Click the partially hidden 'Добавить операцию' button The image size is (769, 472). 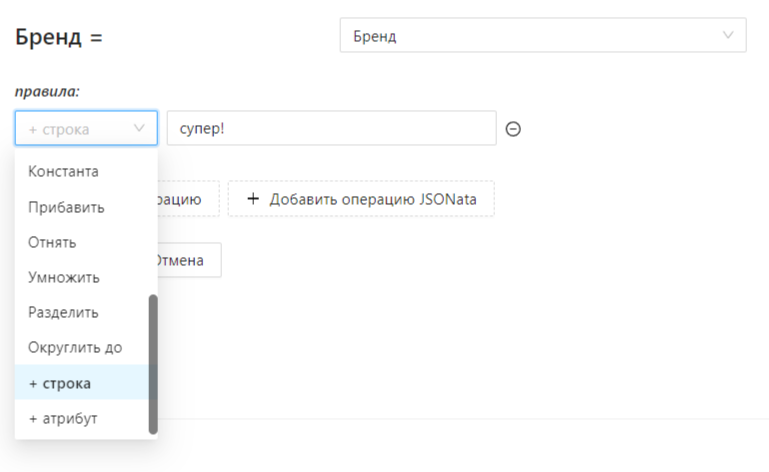[186, 199]
